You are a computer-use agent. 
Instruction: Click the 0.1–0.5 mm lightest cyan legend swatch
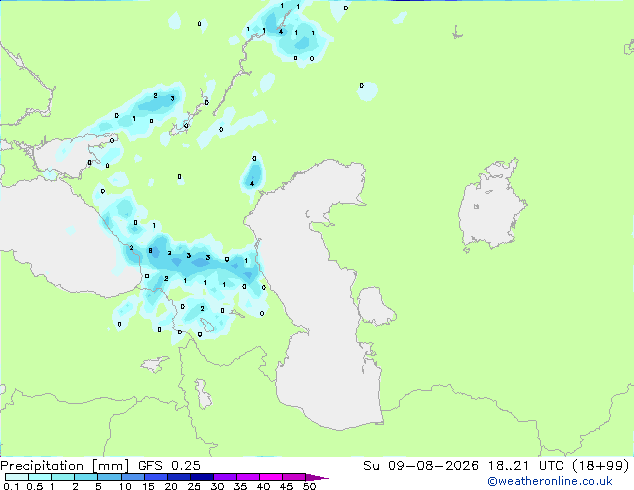pos(17,477)
